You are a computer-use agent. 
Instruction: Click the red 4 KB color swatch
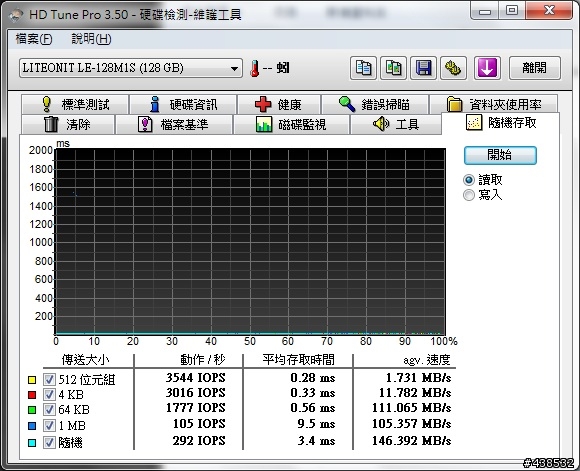click(32, 395)
